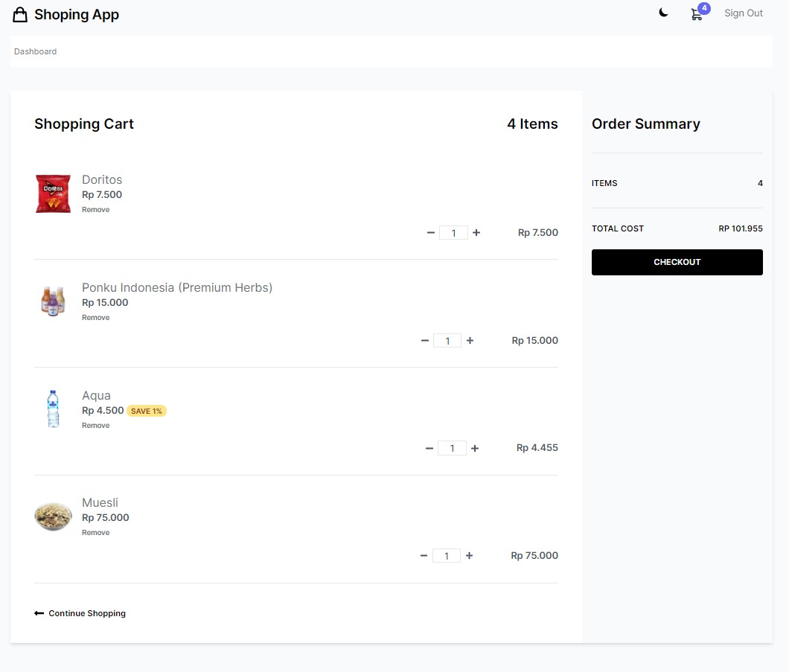789x672 pixels.
Task: Click the Shoping App title
Action: click(x=77, y=15)
